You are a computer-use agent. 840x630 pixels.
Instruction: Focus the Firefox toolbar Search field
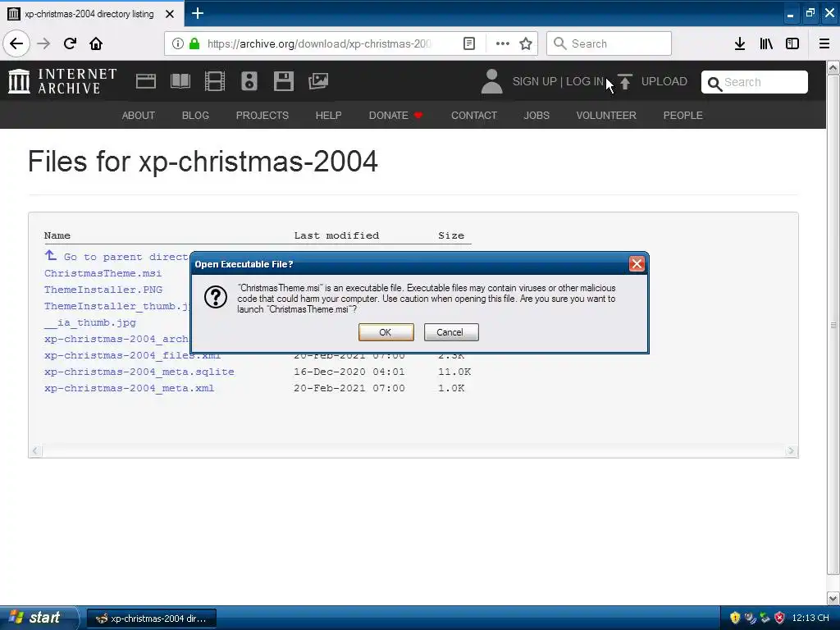click(x=609, y=43)
